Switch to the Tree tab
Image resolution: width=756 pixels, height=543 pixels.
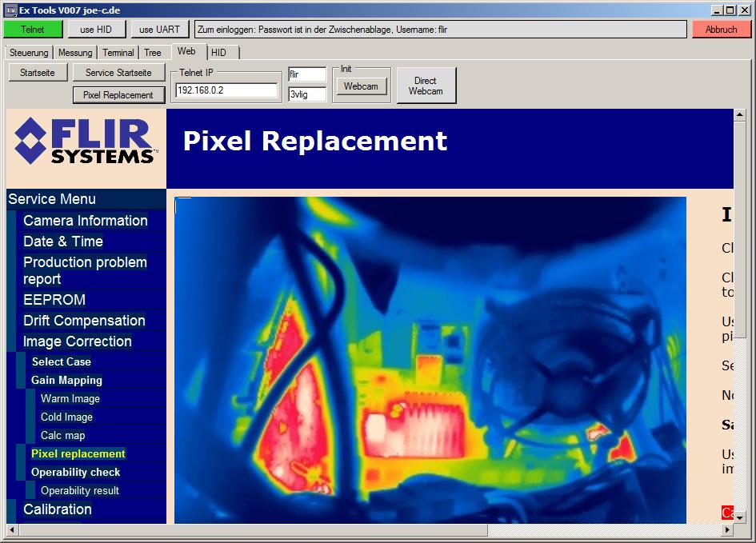click(153, 53)
